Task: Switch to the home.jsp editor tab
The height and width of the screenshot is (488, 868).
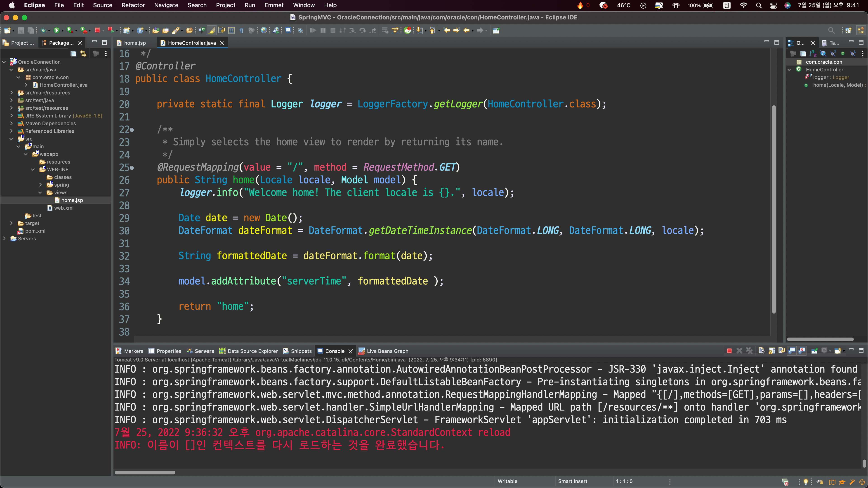Action: (134, 43)
